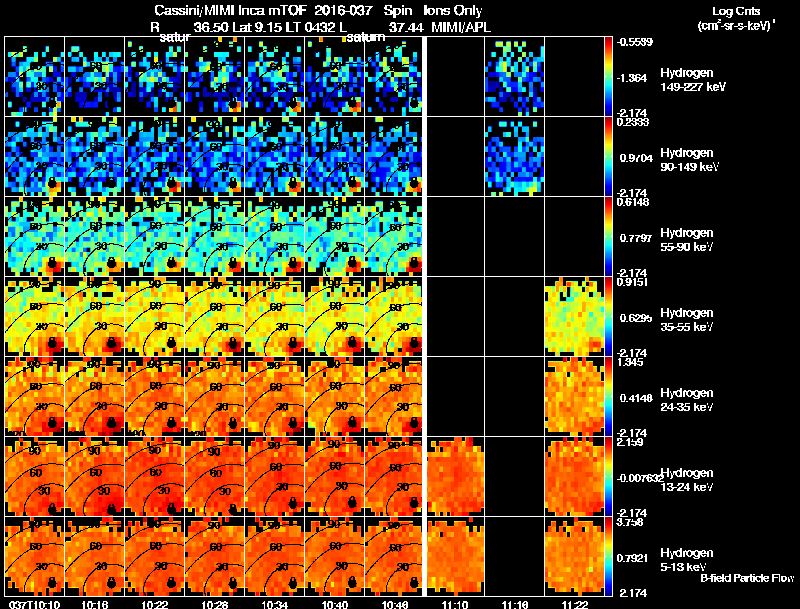
Task: Open the 11:22 panel in 35-55 keV row
Action: 574,316
